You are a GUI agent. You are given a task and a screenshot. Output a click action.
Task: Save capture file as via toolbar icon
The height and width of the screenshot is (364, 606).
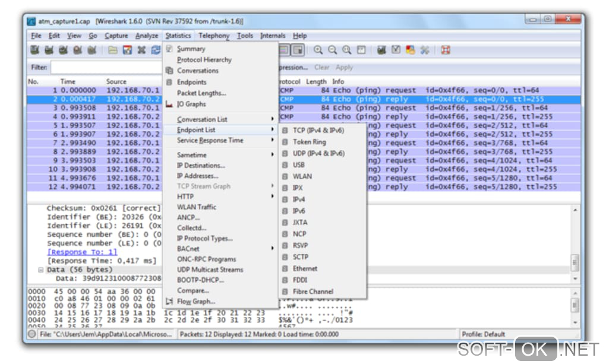click(127, 50)
